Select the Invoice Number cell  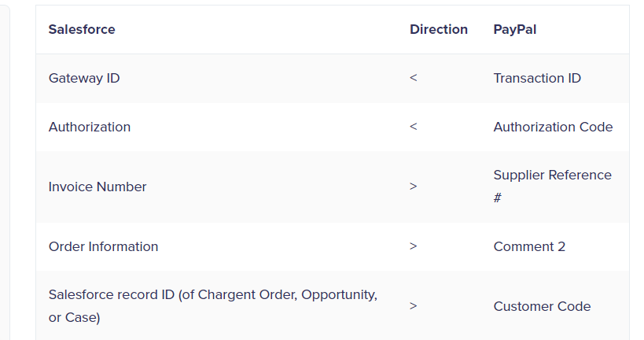point(98,187)
